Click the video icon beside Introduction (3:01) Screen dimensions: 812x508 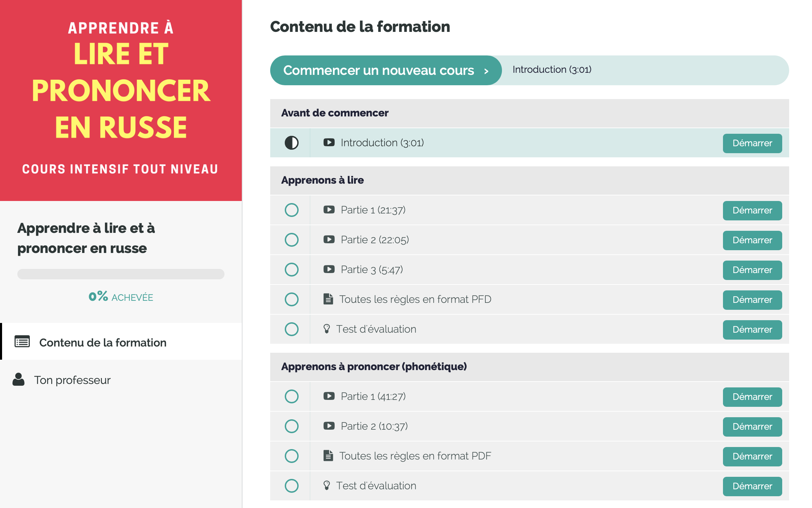tap(329, 142)
